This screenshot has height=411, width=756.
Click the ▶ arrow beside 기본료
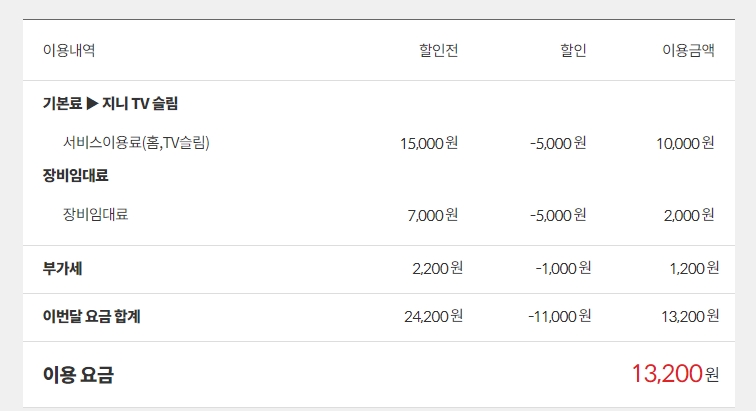[92, 103]
